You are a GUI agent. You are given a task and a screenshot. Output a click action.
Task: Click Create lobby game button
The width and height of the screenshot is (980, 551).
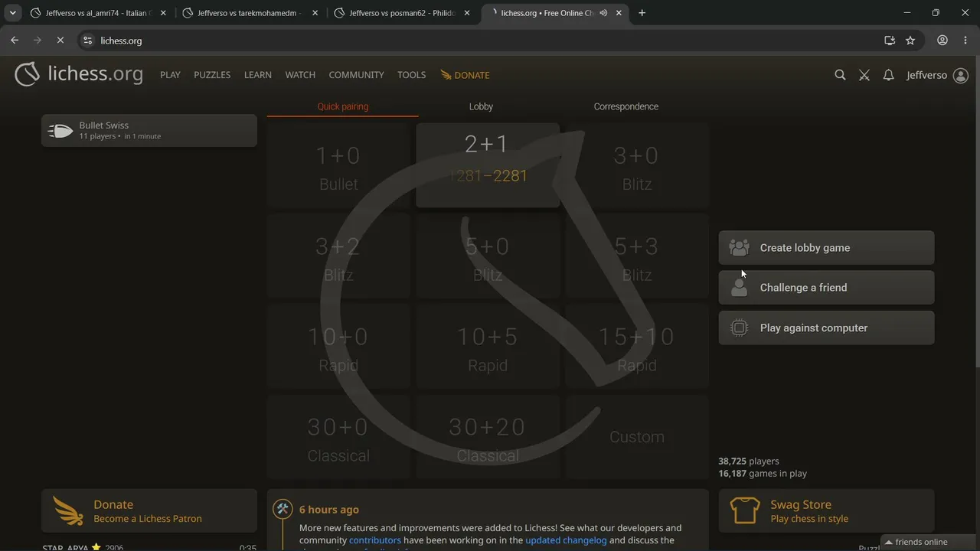(826, 248)
